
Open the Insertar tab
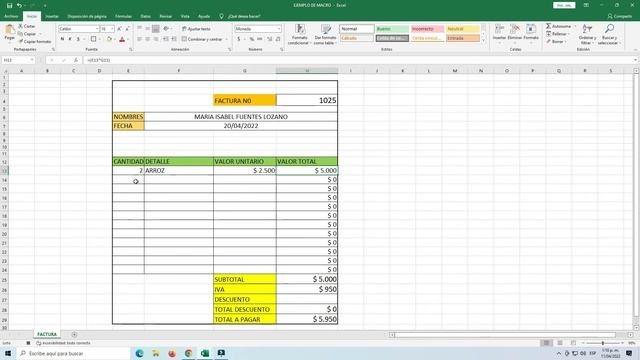pos(52,16)
